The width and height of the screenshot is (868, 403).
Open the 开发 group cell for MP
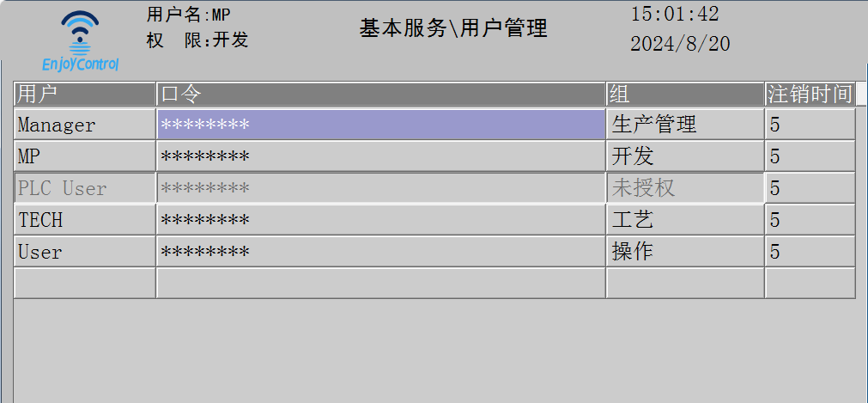point(684,156)
